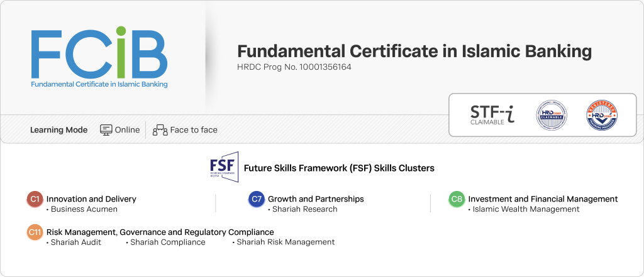Click the red C1 cluster badge
Viewport: 644px width, 277px height.
pyautogui.click(x=35, y=199)
